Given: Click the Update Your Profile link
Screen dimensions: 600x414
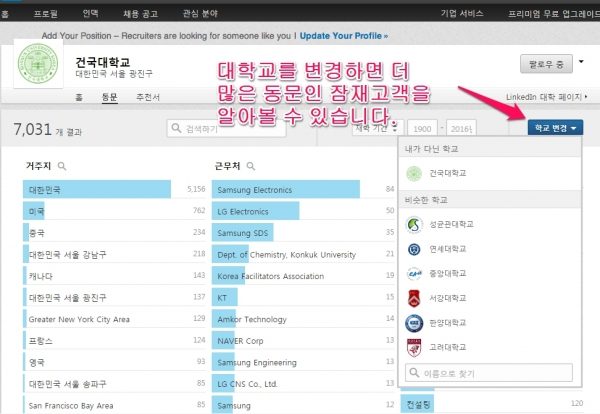Looking at the screenshot, I should [x=344, y=36].
